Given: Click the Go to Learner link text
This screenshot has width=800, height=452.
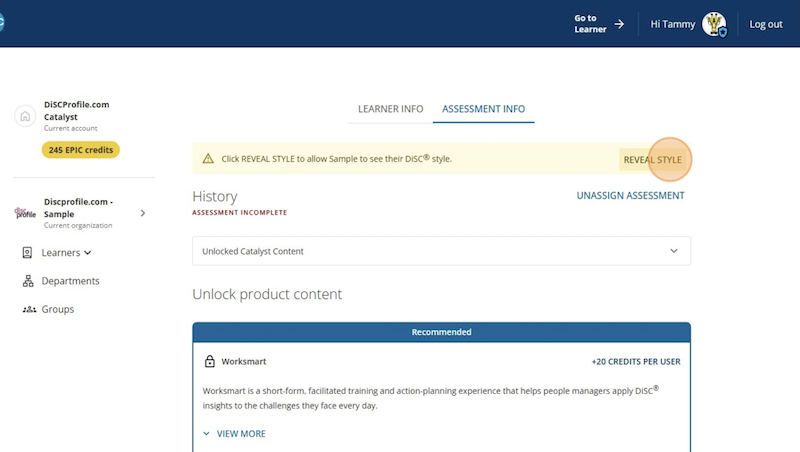Looking at the screenshot, I should point(590,24).
